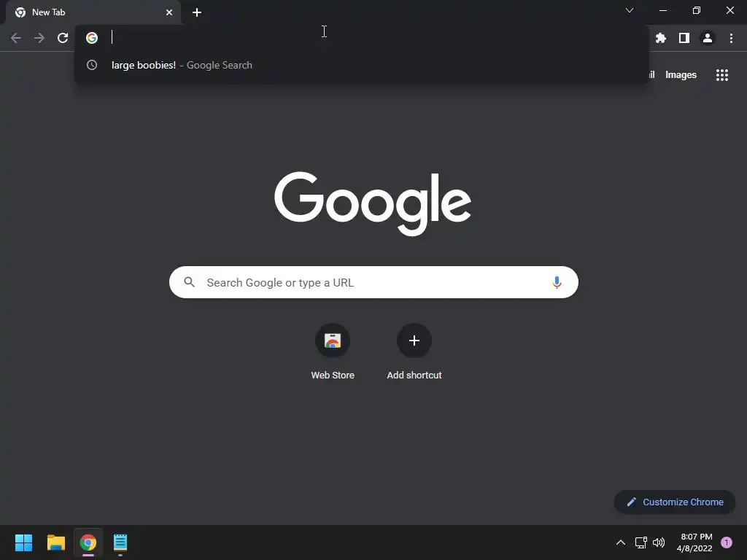747x560 pixels.
Task: Click the Google logo
Action: (x=373, y=204)
